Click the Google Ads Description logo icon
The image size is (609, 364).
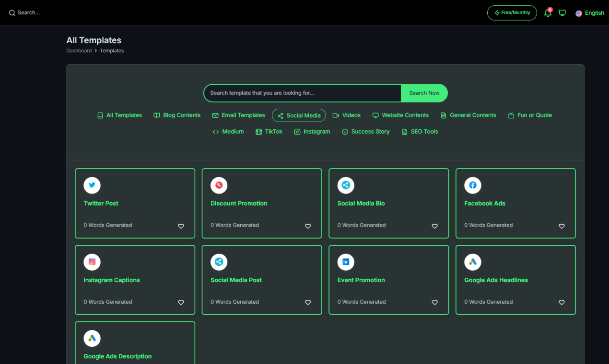pos(92,338)
